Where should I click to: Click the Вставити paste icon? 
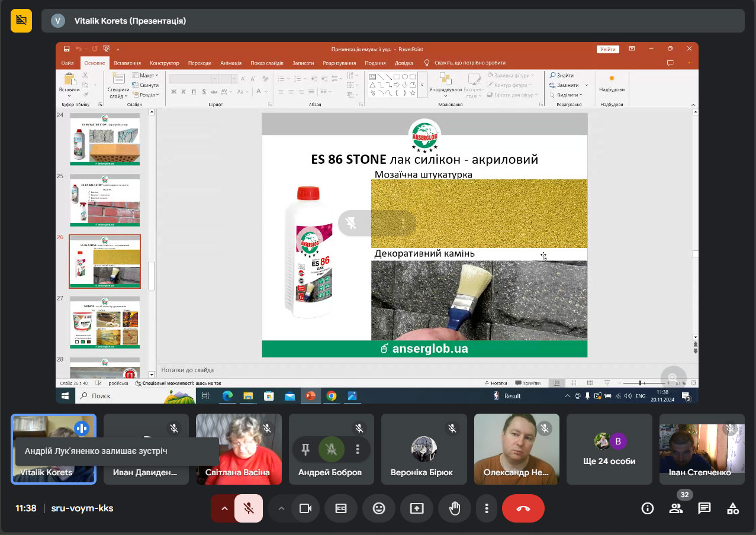click(69, 79)
